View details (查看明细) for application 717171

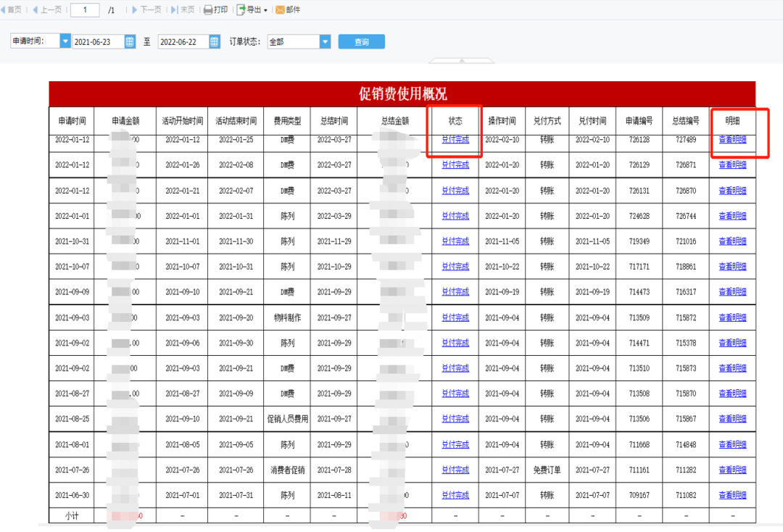(732, 267)
